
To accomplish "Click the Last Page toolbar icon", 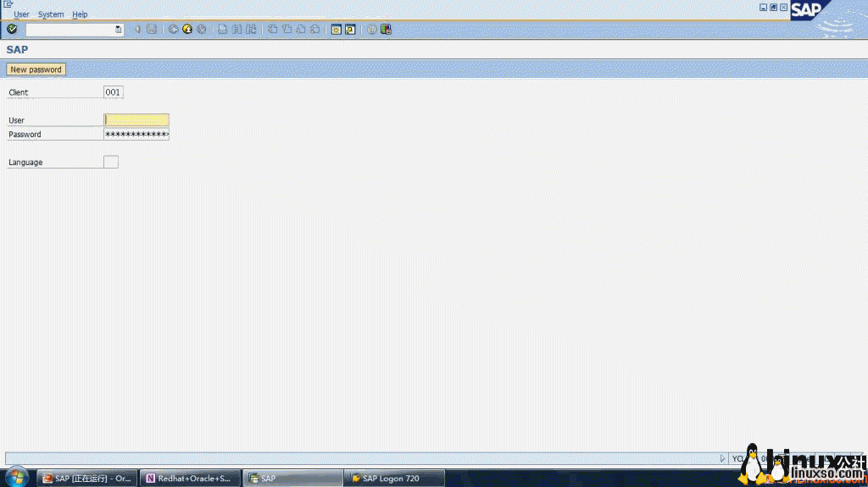I will (314, 30).
